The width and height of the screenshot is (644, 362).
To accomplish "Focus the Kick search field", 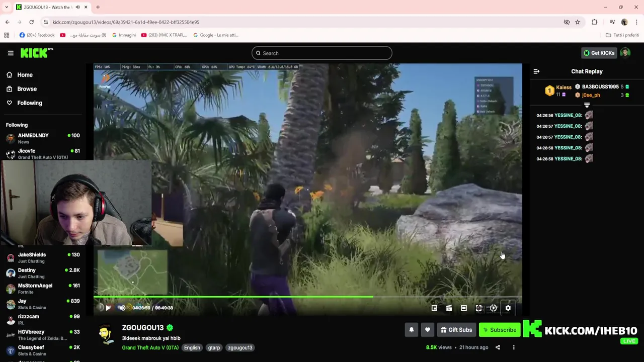I will click(x=322, y=53).
